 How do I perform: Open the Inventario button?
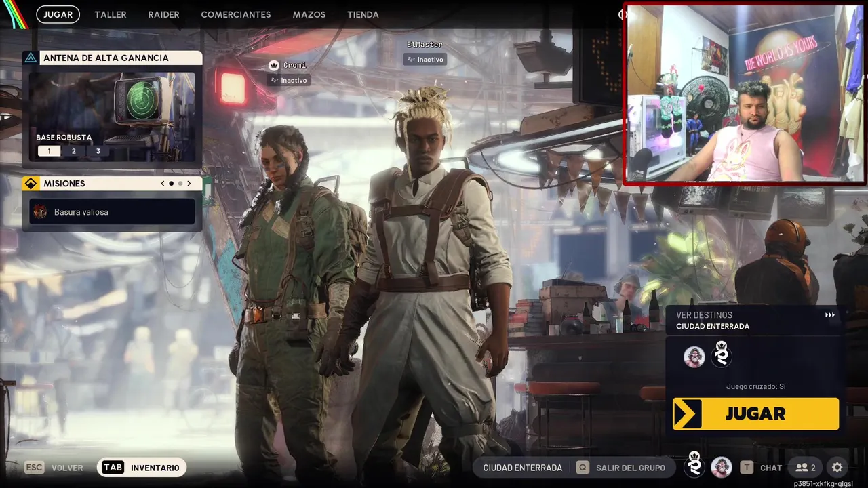coord(142,468)
